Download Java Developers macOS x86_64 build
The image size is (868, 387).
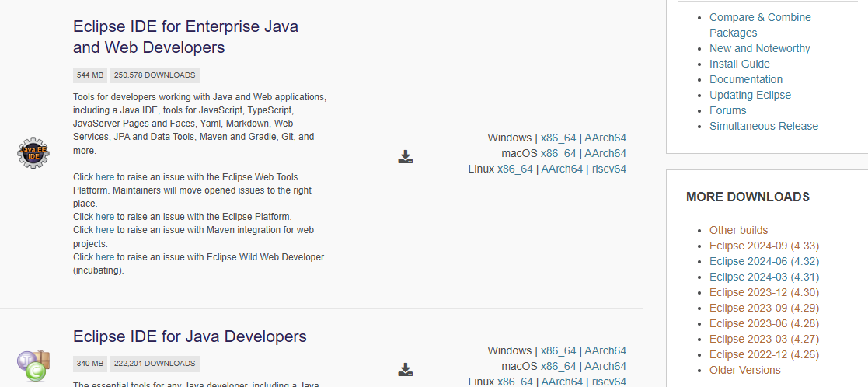pyautogui.click(x=558, y=366)
